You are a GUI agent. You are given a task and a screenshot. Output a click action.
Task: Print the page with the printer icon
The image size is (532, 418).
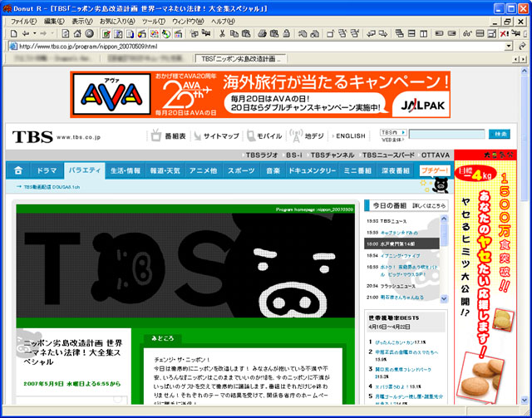coord(263,33)
